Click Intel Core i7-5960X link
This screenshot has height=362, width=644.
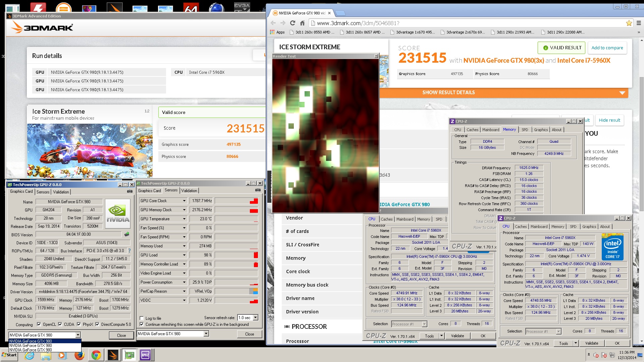(x=584, y=60)
